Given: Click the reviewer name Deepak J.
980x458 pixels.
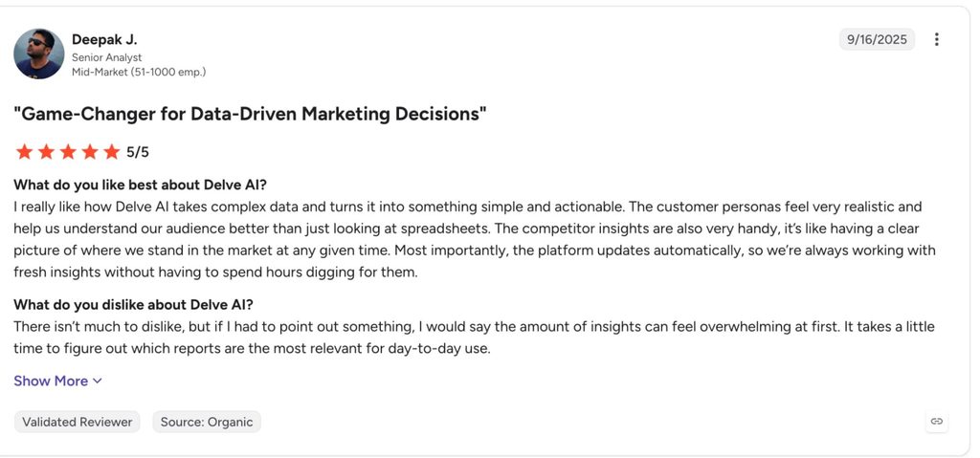Looking at the screenshot, I should [104, 39].
